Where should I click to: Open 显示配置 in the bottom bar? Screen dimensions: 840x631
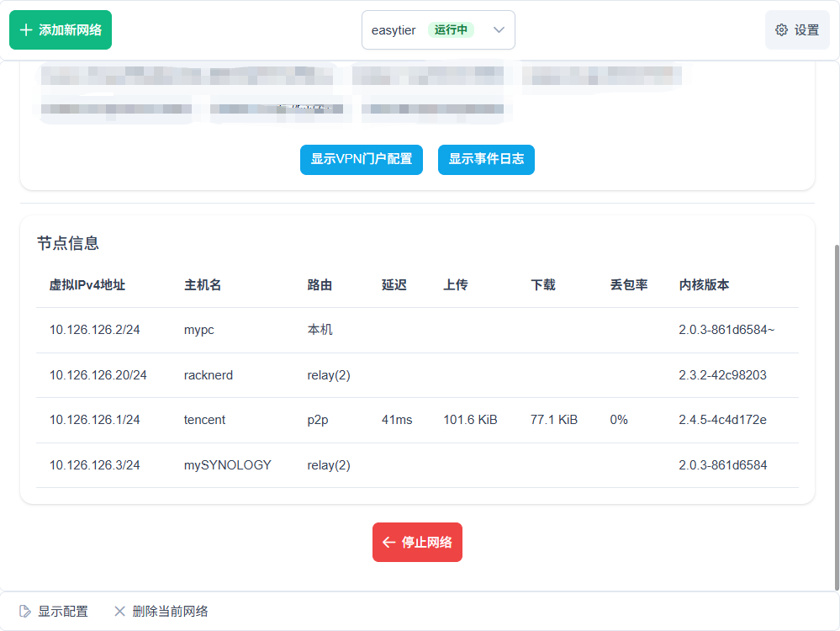[62, 612]
